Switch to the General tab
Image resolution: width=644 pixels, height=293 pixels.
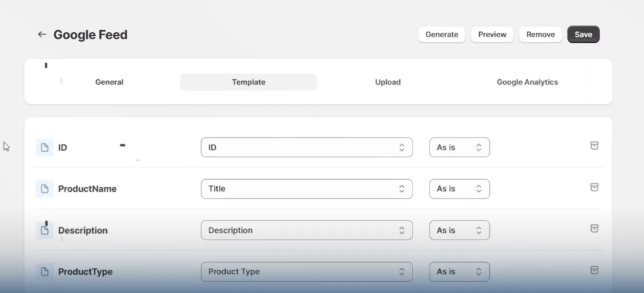coord(109,82)
